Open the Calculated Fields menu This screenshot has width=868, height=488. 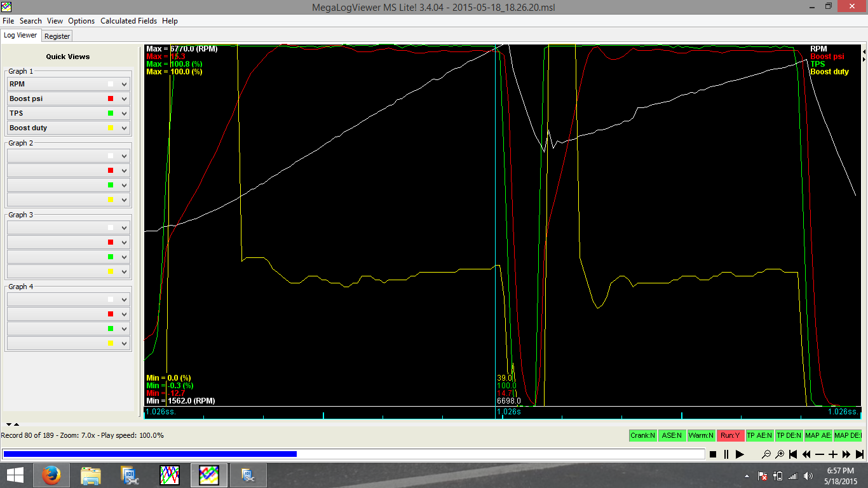(x=128, y=21)
